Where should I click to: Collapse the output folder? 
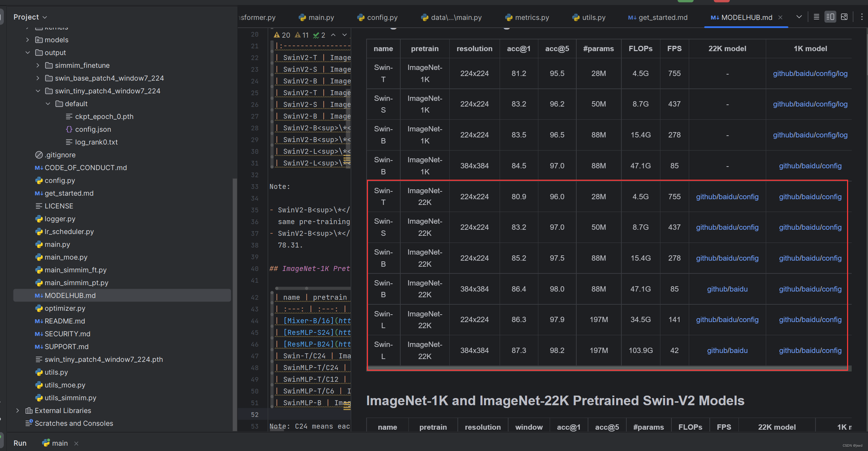click(28, 53)
